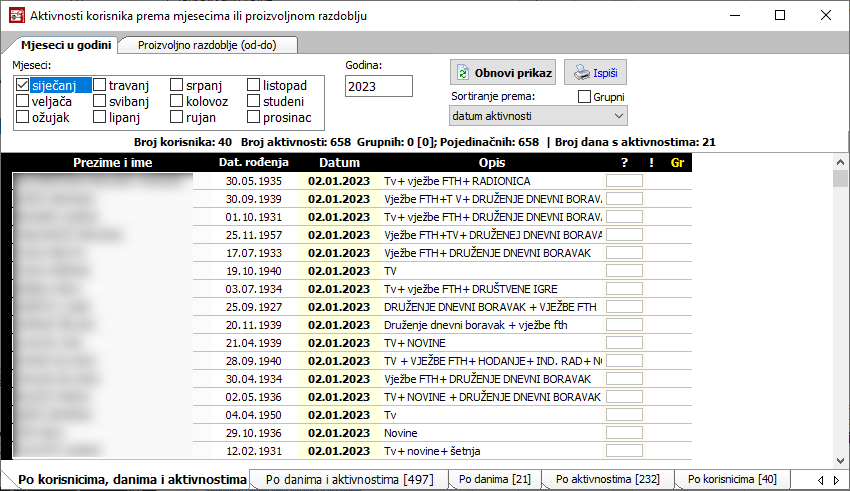Enable the veljača month checkbox

click(23, 102)
